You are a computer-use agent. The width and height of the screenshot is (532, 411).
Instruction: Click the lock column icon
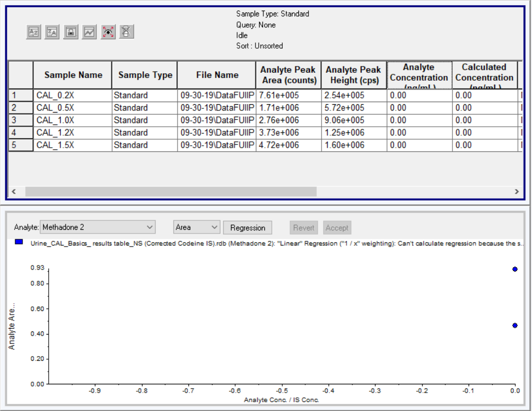pos(71,32)
